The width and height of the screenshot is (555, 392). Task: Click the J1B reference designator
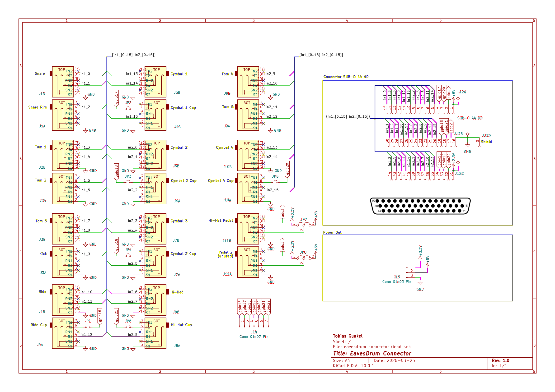pos(42,94)
